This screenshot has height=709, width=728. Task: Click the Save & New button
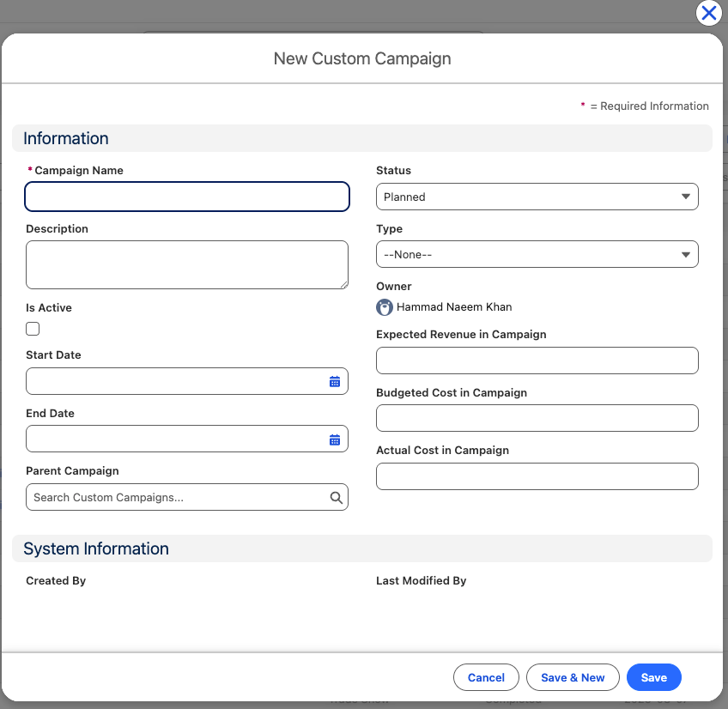[x=573, y=677]
